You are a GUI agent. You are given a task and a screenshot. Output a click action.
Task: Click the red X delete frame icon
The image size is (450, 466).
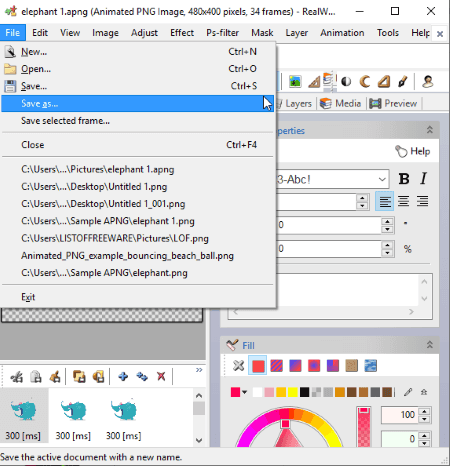pyautogui.click(x=161, y=377)
